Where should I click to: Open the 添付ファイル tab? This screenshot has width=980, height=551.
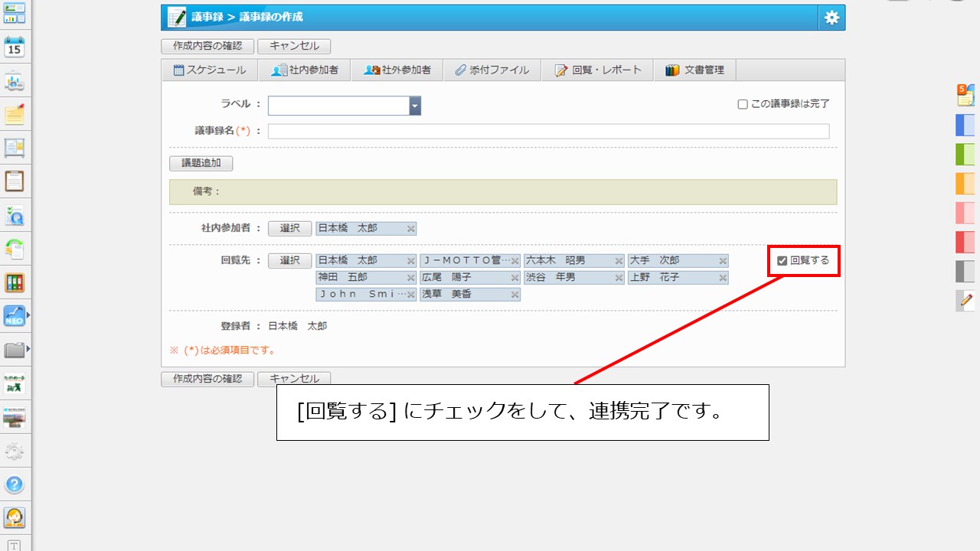(492, 70)
